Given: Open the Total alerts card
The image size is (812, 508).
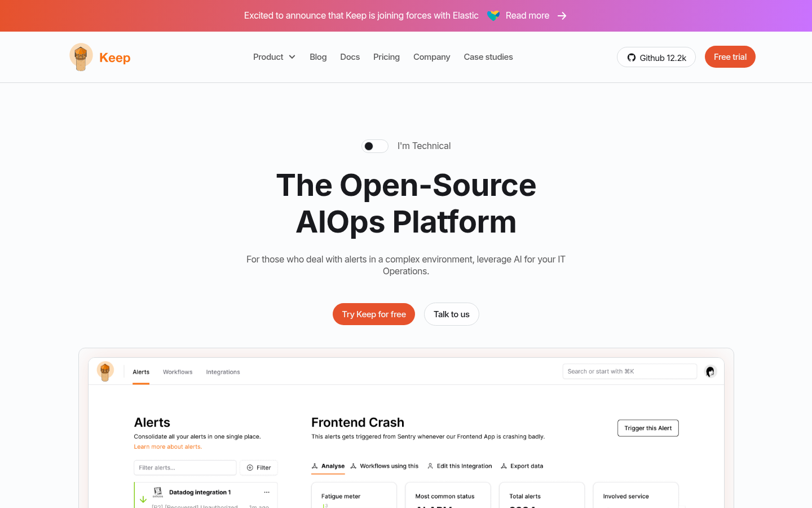Looking at the screenshot, I should (542, 495).
